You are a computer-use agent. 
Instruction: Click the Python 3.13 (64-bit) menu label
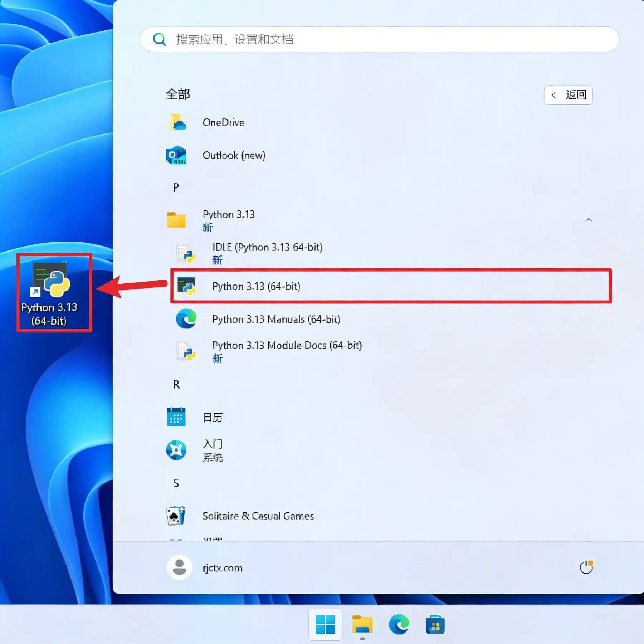(256, 286)
